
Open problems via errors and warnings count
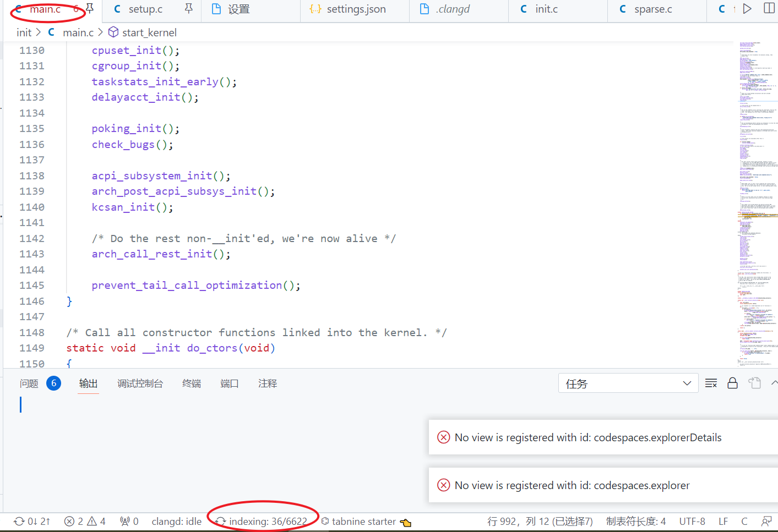[x=85, y=521]
